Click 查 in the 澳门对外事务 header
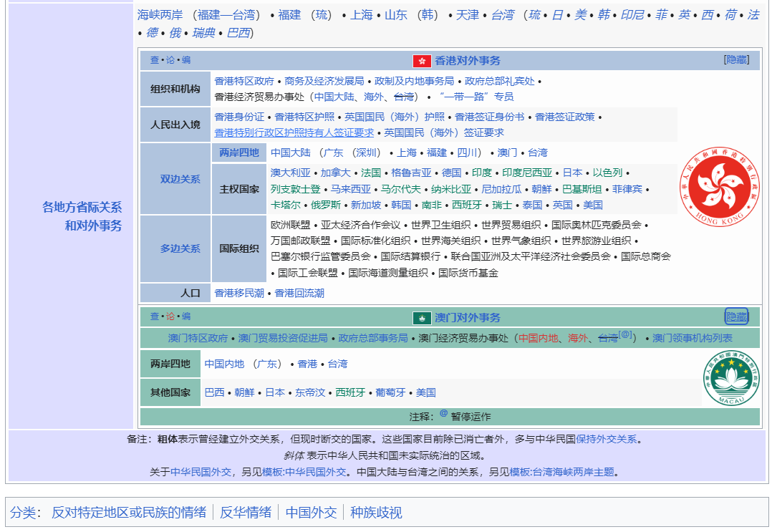 [x=155, y=316]
